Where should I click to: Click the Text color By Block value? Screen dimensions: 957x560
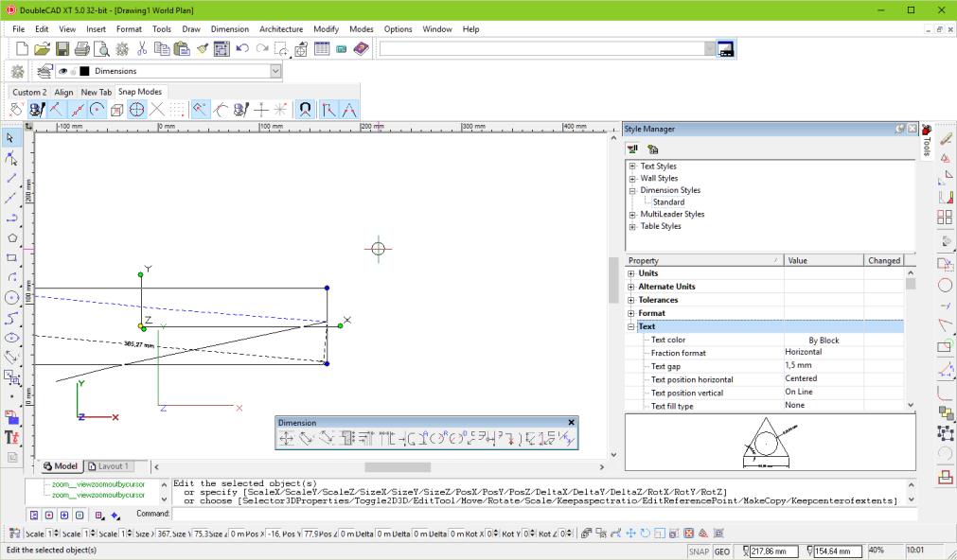(x=824, y=341)
